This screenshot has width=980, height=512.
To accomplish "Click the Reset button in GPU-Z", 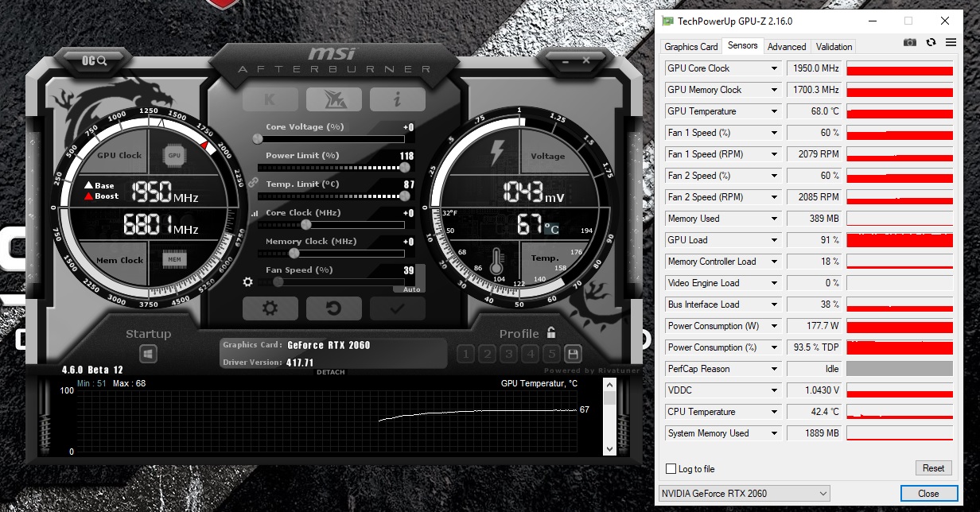I will tap(933, 468).
